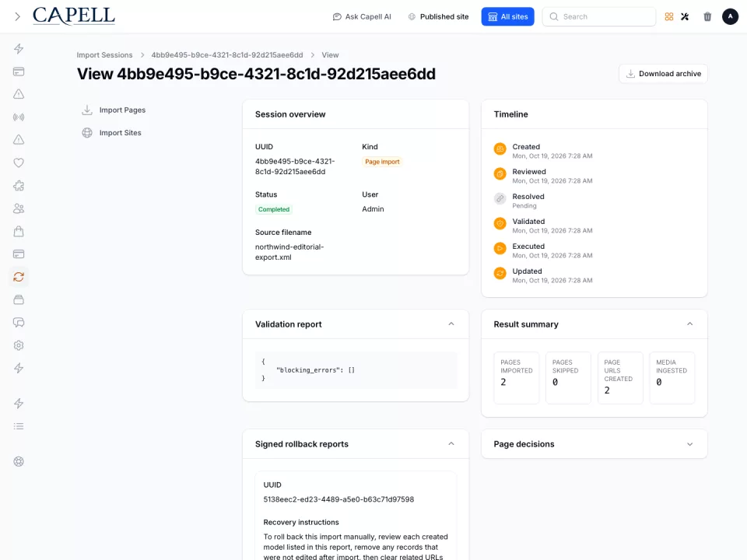The width and height of the screenshot is (747, 560).
Task: Click the Session overview UUID value
Action: [x=295, y=166]
